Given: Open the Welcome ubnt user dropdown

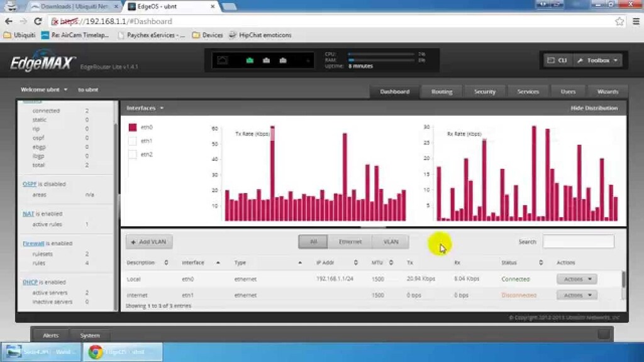Looking at the screenshot, I should pos(43,89).
